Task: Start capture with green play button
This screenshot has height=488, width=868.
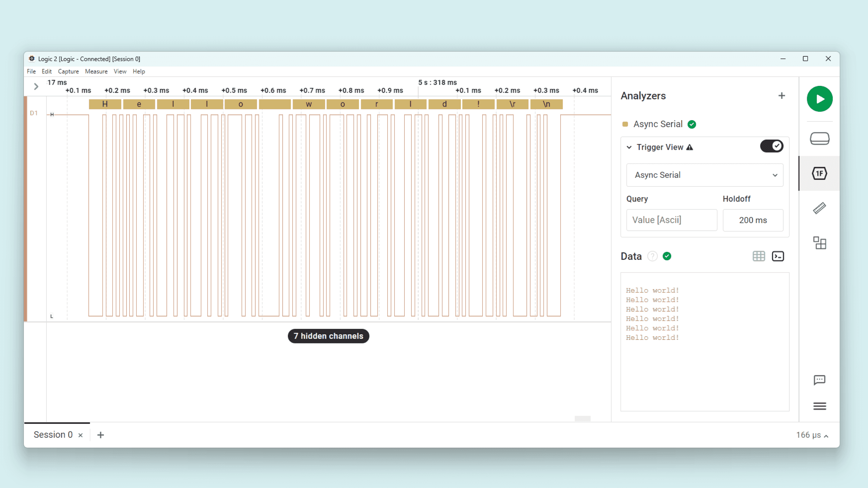Action: point(819,99)
